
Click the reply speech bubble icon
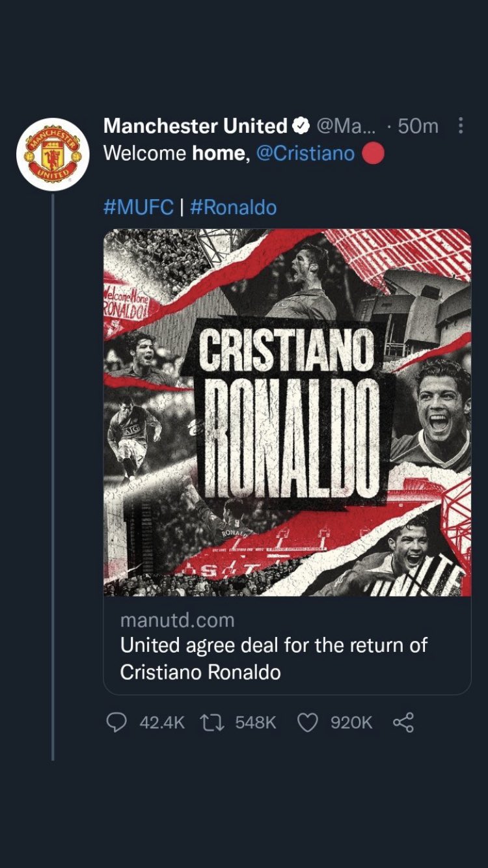coord(116,722)
